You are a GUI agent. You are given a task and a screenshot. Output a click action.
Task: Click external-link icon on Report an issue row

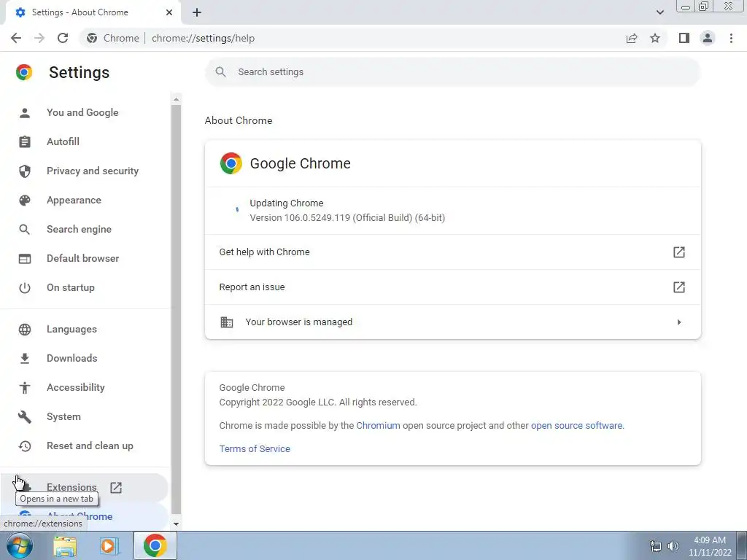click(x=679, y=287)
